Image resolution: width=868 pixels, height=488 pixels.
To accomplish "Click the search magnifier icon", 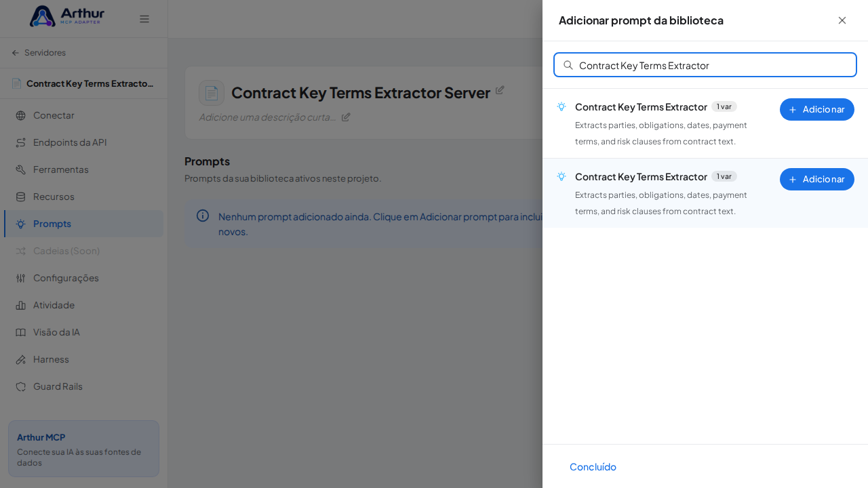I will tap(568, 65).
